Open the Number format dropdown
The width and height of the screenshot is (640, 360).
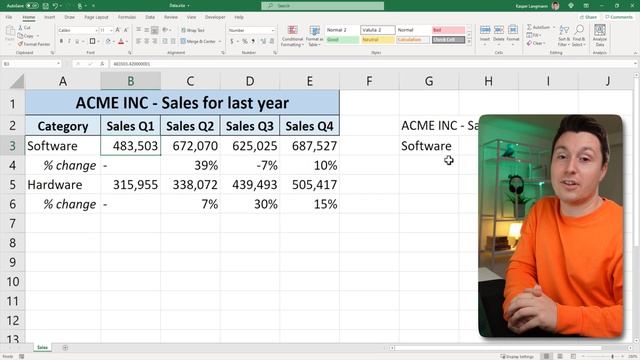pos(273,30)
